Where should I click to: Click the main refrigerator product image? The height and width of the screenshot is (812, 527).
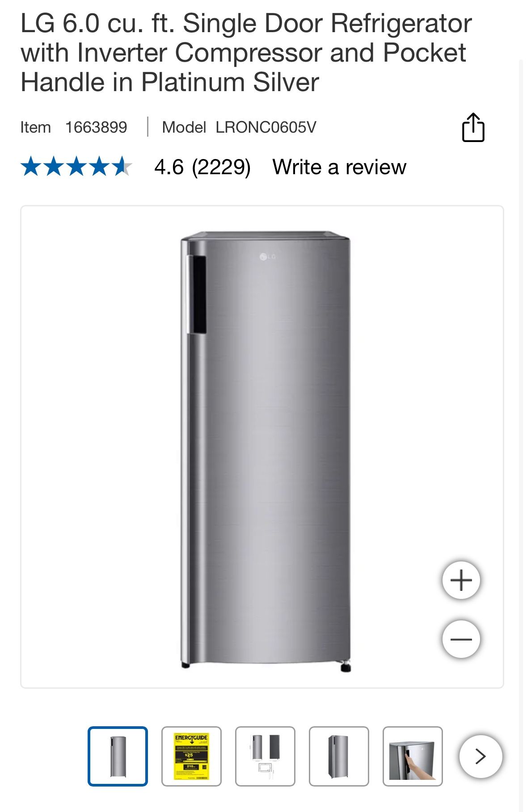[x=265, y=450]
